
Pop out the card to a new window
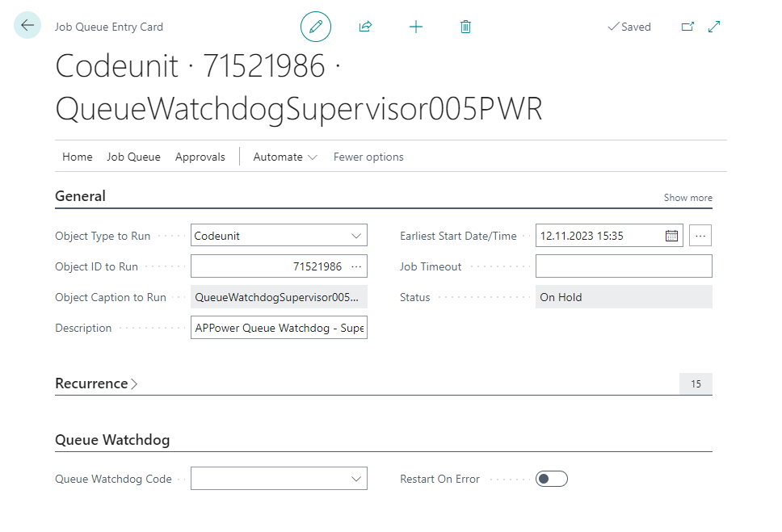(687, 27)
